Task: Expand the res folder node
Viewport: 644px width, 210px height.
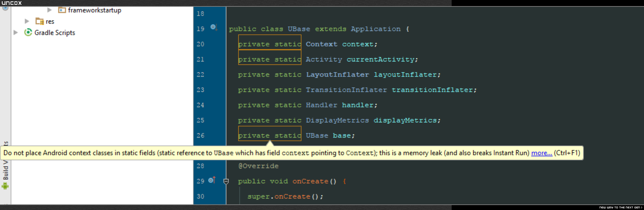Action: coord(27,21)
